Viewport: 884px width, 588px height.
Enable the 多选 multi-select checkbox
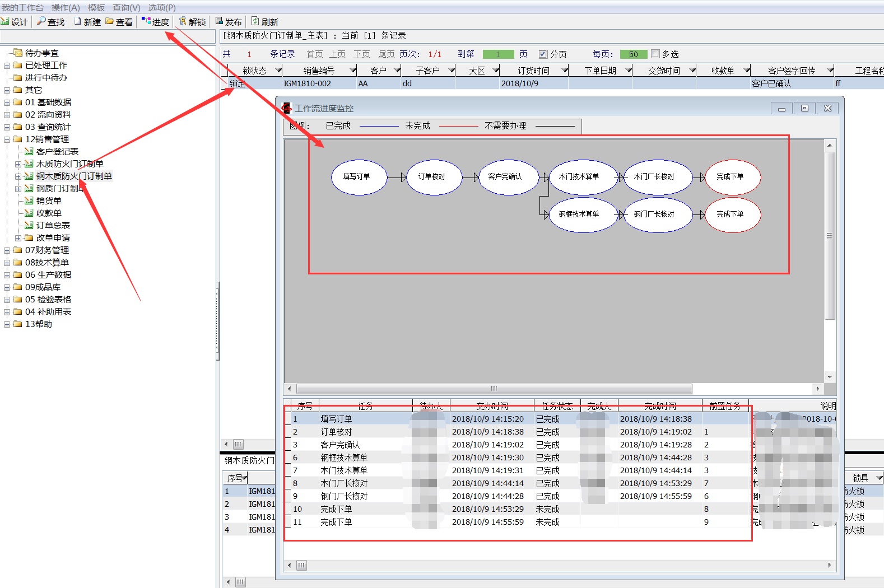tap(655, 54)
